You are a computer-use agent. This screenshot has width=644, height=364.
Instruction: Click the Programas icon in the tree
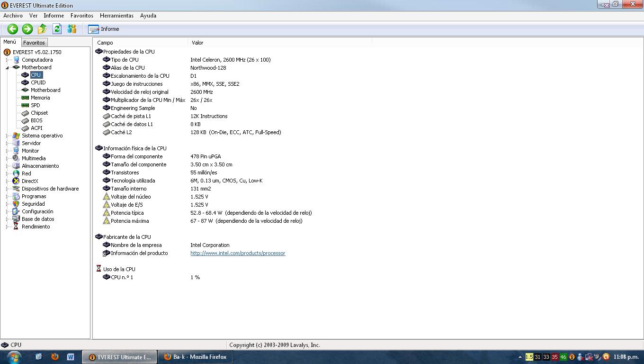pyautogui.click(x=16, y=196)
